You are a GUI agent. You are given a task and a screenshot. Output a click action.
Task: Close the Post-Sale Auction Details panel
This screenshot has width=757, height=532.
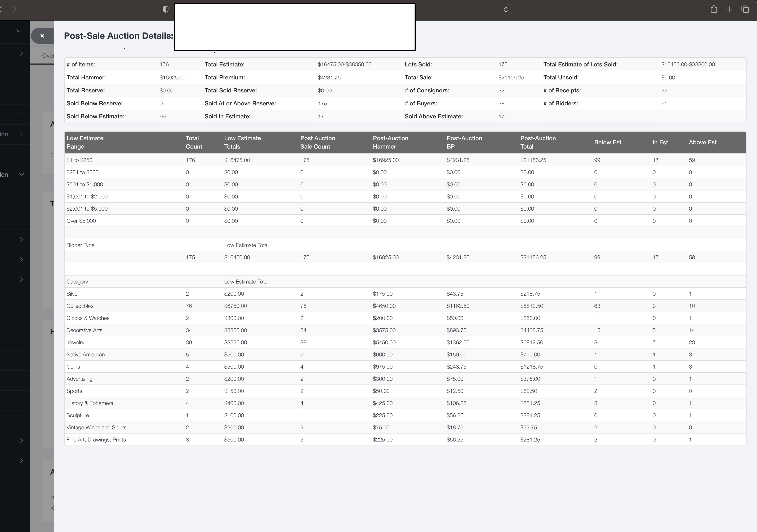click(x=42, y=36)
